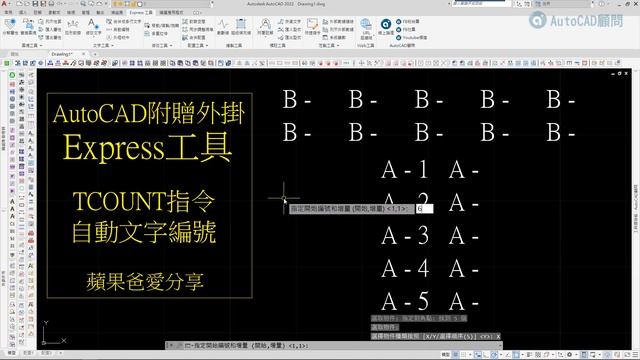This screenshot has width=640, height=360.
Task: Switch to the 插入 ribbon tab
Action: [22, 13]
